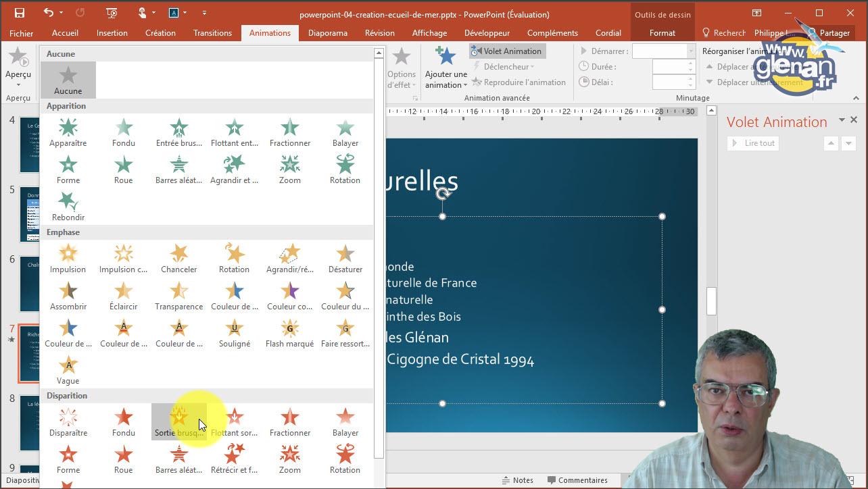Choose Agrandir et tourner entrance animation
The image size is (868, 489).
click(x=235, y=170)
